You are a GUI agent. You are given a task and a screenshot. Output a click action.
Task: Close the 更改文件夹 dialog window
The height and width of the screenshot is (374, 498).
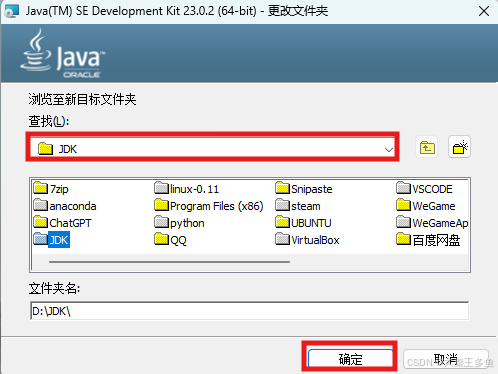484,11
